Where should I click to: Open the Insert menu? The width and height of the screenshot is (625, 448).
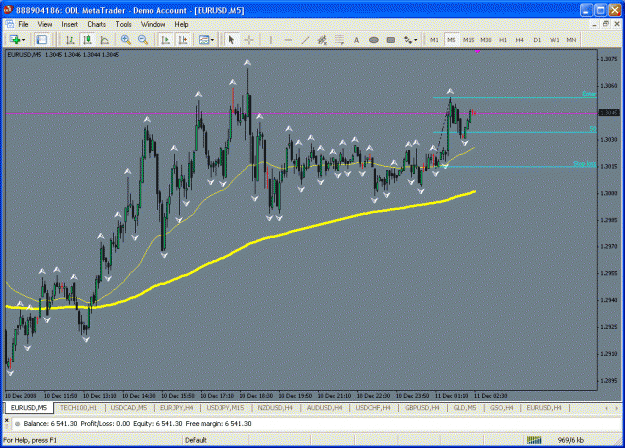click(x=69, y=24)
